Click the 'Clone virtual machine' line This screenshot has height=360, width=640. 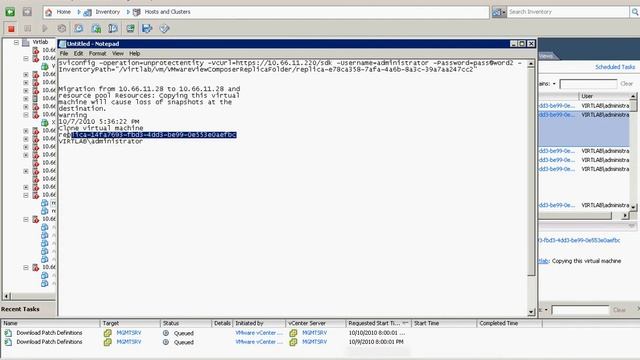click(101, 128)
